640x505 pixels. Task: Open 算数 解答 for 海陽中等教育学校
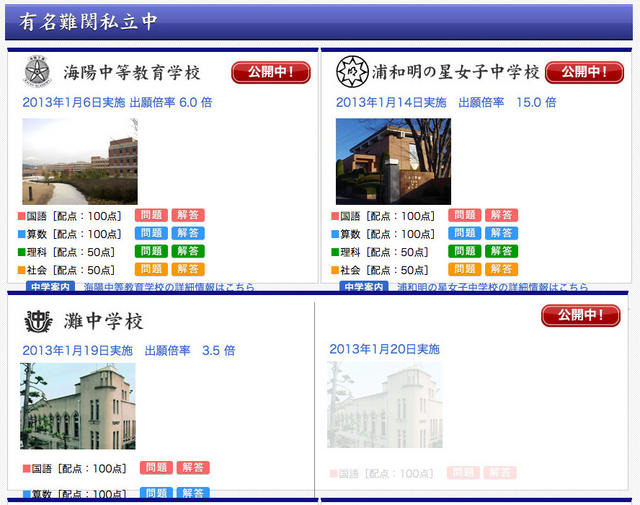point(188,233)
